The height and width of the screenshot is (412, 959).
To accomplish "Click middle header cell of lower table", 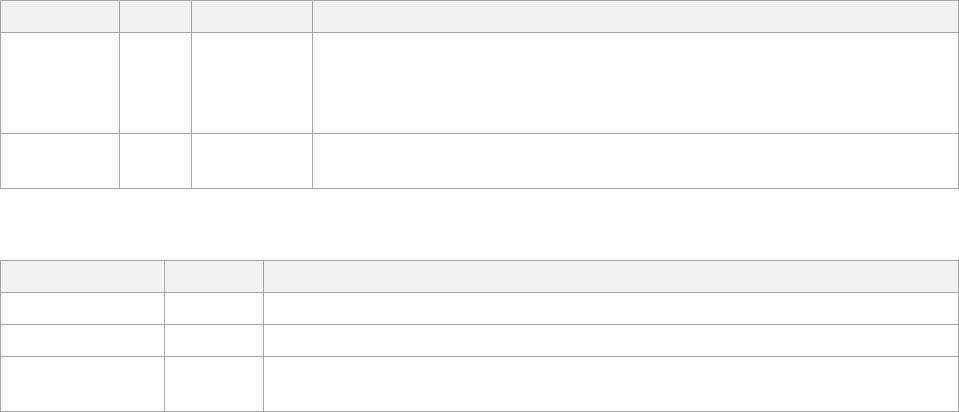I will coord(214,276).
